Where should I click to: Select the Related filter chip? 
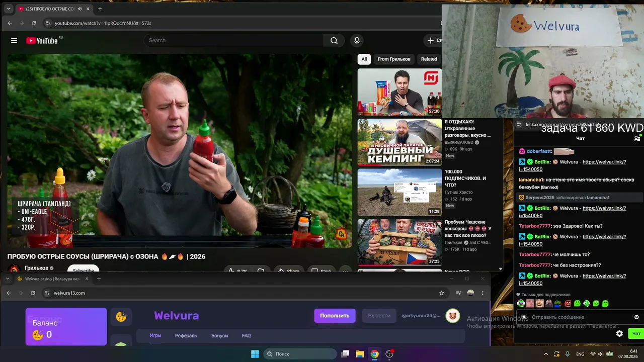coord(429,59)
